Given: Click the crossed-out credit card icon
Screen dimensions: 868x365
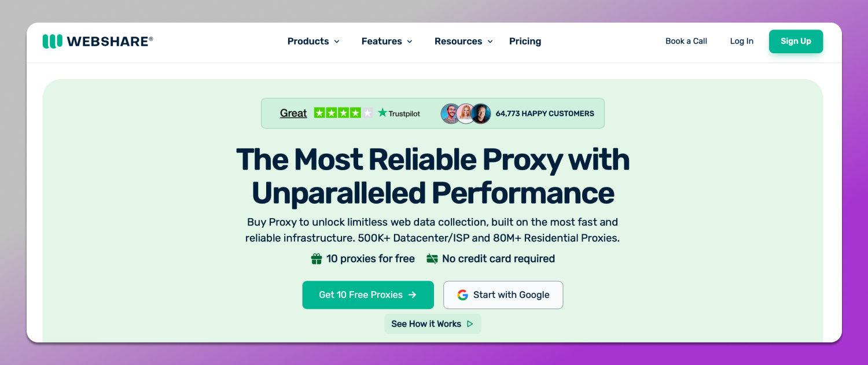Looking at the screenshot, I should [432, 259].
